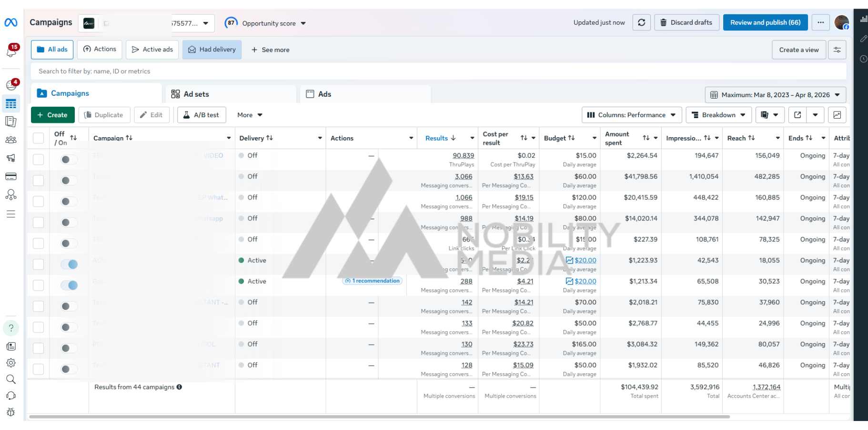Open Advertising settings megaphone icon
The image size is (868, 430).
(11, 158)
